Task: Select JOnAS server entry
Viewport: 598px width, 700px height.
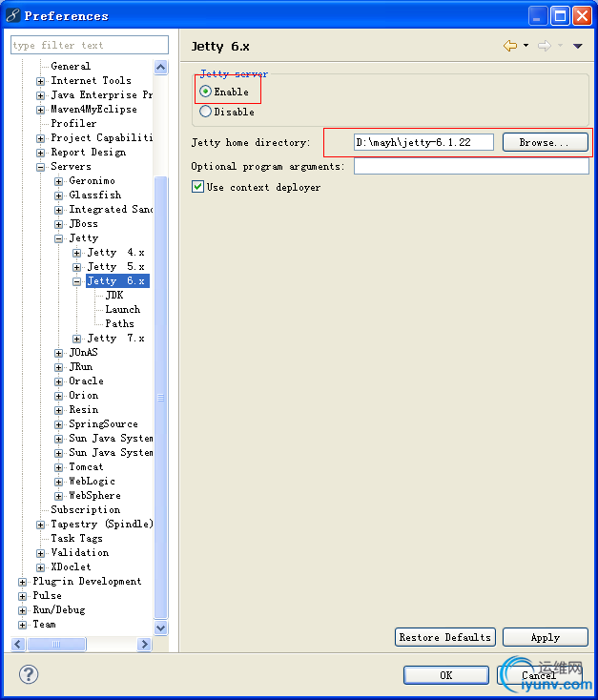Action: point(83,352)
